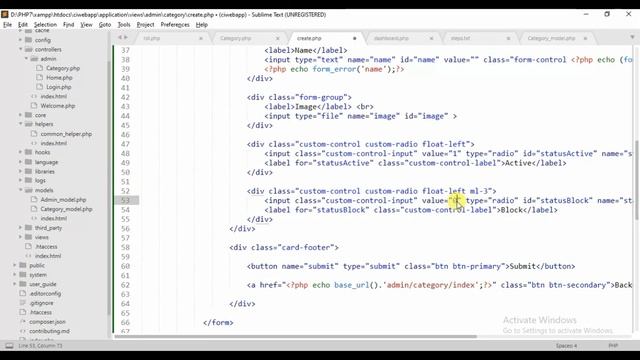The image size is (640, 360).
Task: Close the Category.php tab
Action: (278, 38)
